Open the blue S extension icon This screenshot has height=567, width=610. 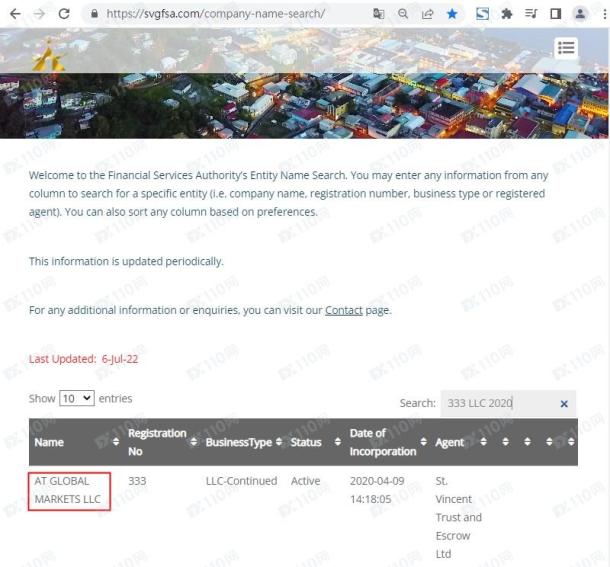[x=482, y=14]
